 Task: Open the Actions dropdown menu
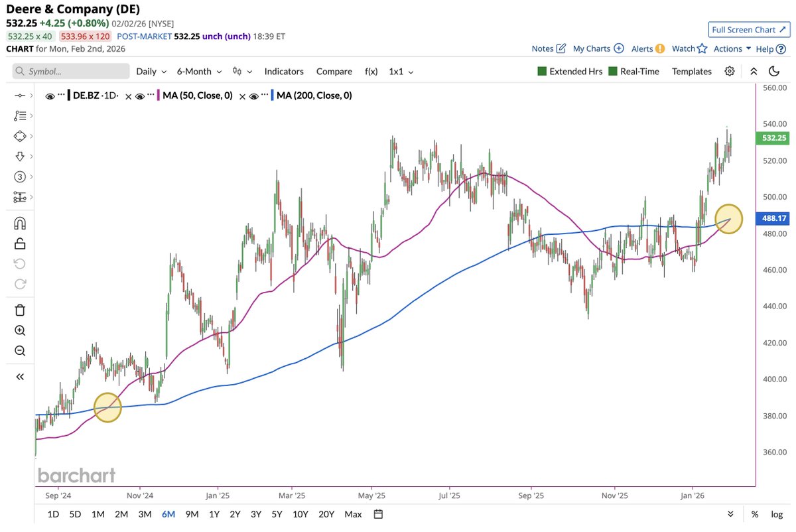(732, 48)
